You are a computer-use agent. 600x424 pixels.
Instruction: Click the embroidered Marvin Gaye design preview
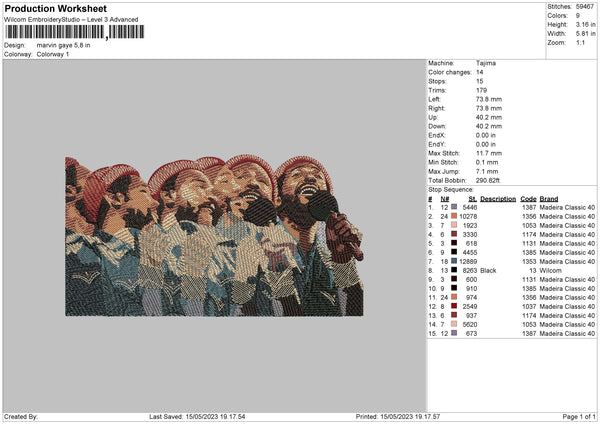[214, 236]
